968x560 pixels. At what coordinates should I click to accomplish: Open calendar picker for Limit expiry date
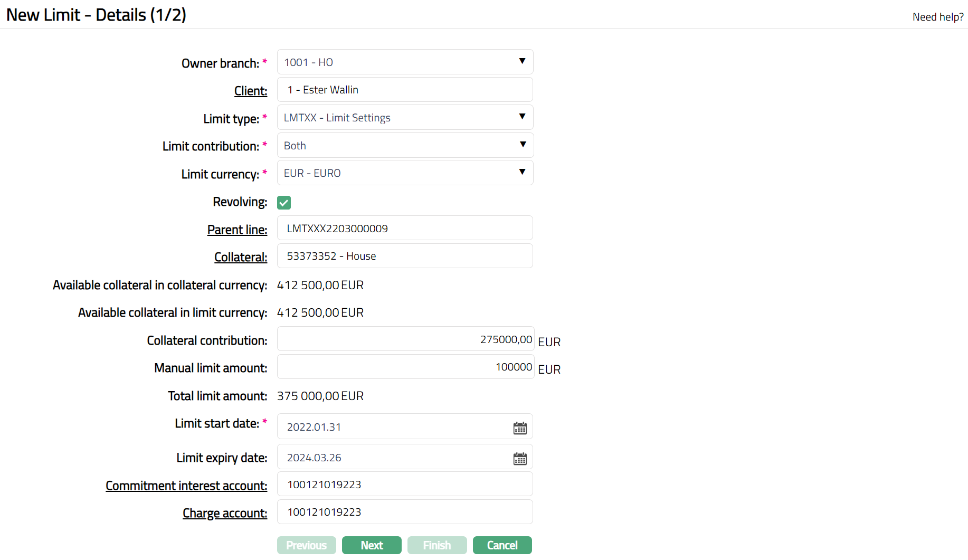pos(519,458)
